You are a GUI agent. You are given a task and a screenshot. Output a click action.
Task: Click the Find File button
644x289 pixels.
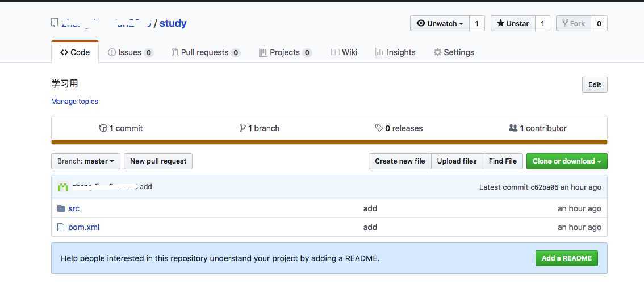(503, 161)
